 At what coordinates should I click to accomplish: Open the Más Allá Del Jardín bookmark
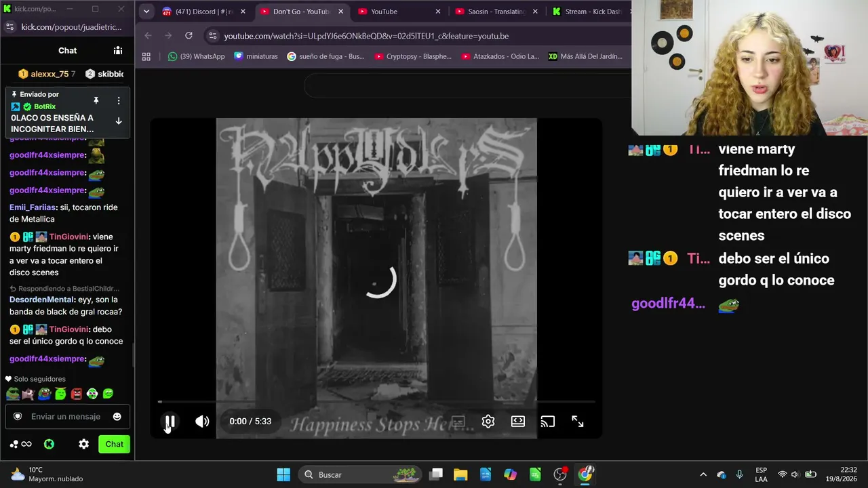585,56
